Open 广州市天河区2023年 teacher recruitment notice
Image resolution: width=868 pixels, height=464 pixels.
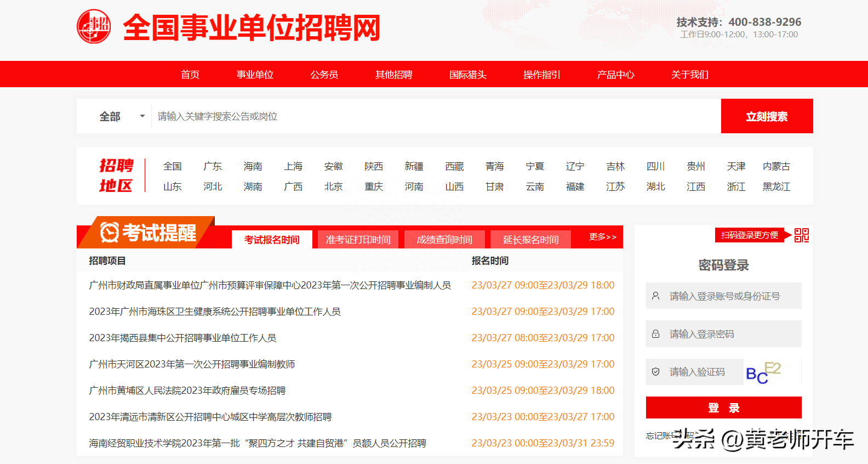(x=192, y=364)
